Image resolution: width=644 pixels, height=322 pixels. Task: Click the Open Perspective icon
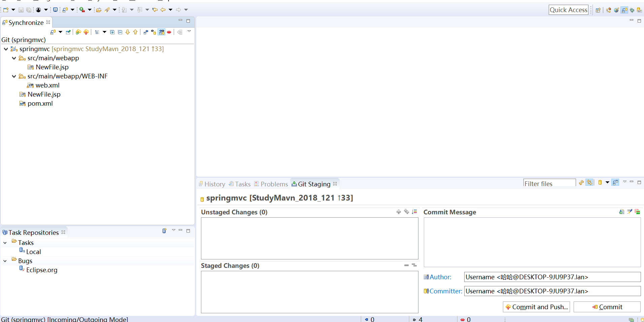pyautogui.click(x=598, y=10)
